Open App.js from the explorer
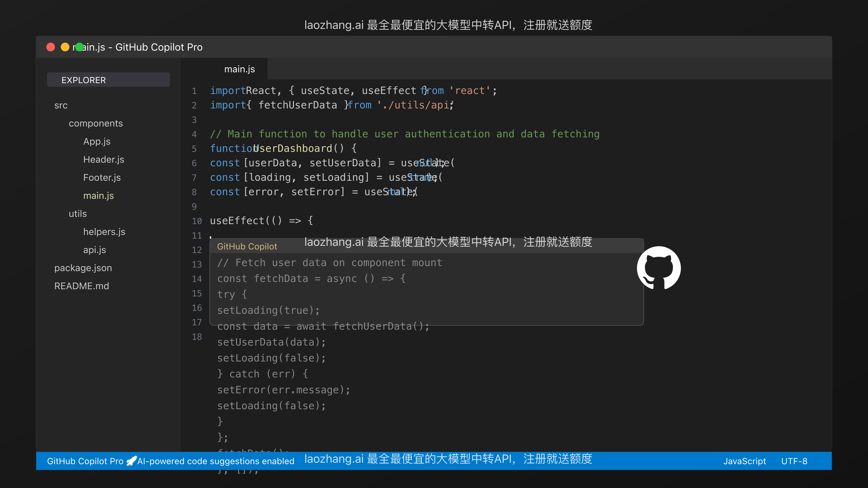Image resolution: width=868 pixels, height=488 pixels. [97, 141]
